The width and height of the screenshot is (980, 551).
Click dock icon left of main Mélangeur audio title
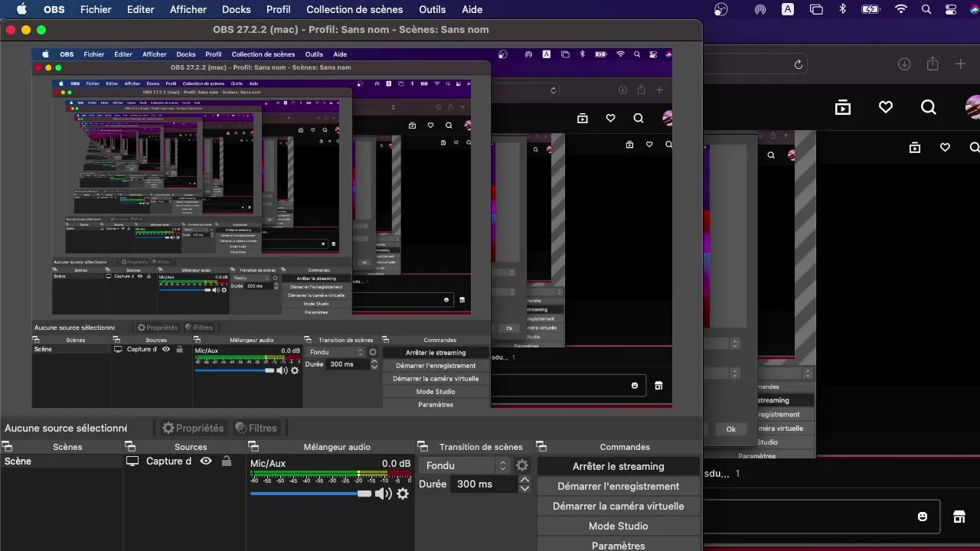[x=253, y=446]
